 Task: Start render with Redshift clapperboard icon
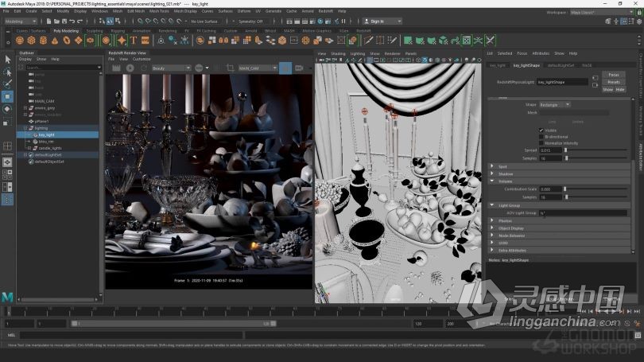(116, 68)
